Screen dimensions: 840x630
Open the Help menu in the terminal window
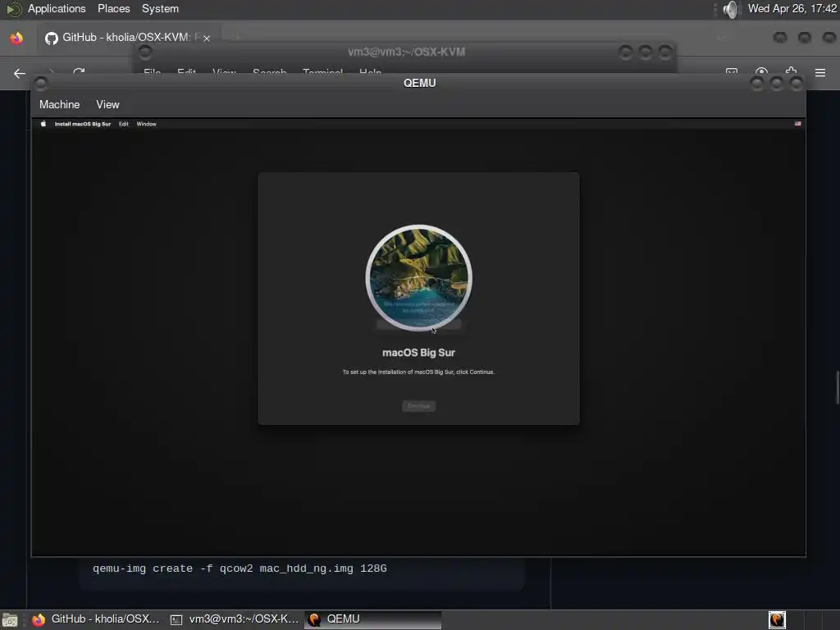coord(370,72)
